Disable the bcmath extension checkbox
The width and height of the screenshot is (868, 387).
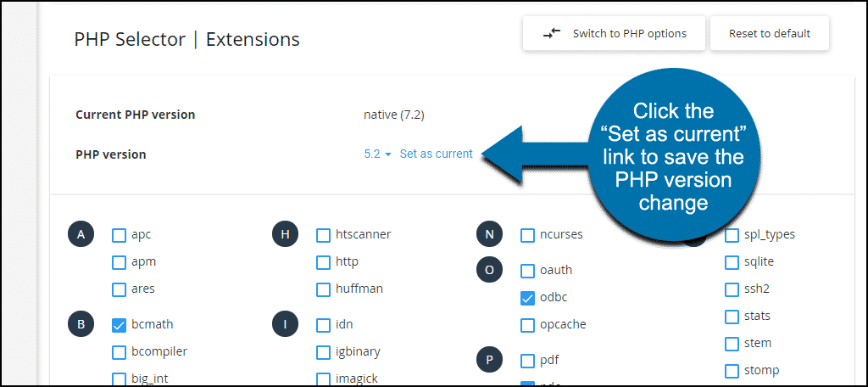(120, 324)
